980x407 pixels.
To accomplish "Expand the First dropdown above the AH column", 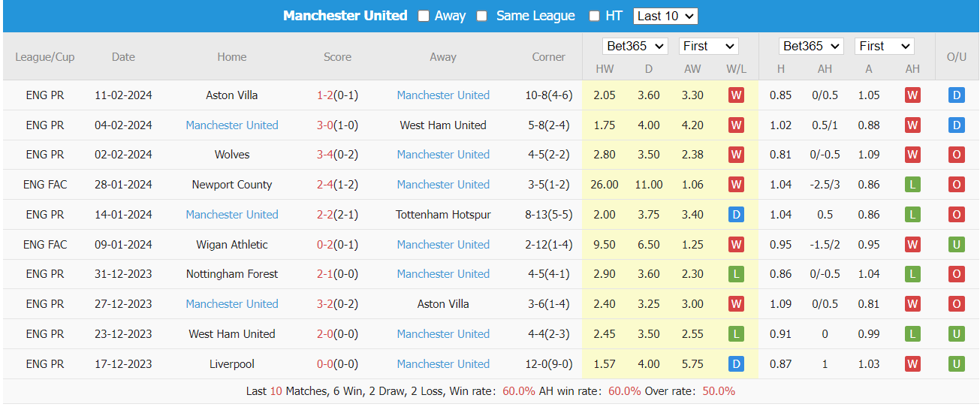I will click(x=884, y=47).
